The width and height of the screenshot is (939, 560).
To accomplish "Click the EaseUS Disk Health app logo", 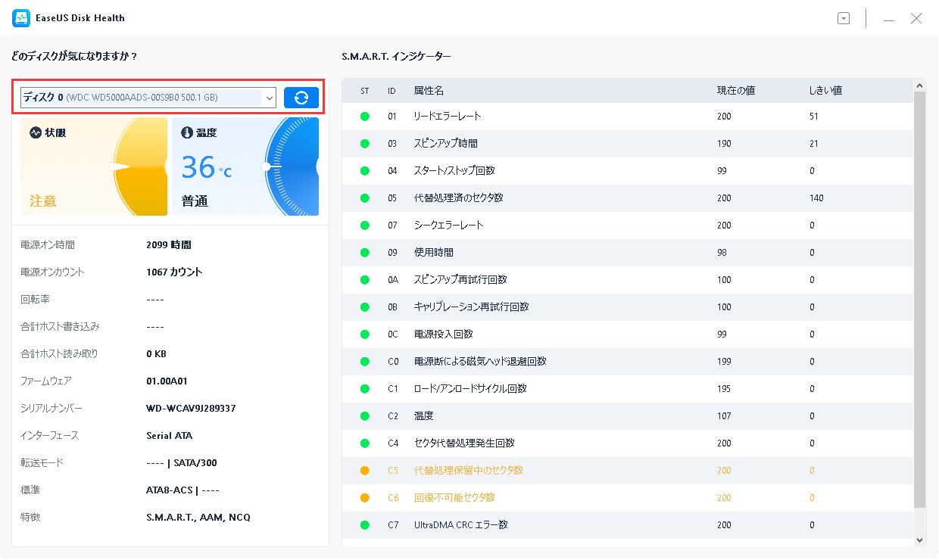I will [21, 18].
